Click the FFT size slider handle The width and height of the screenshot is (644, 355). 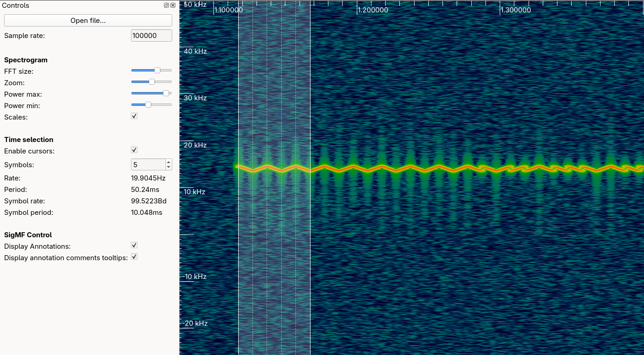click(x=157, y=71)
